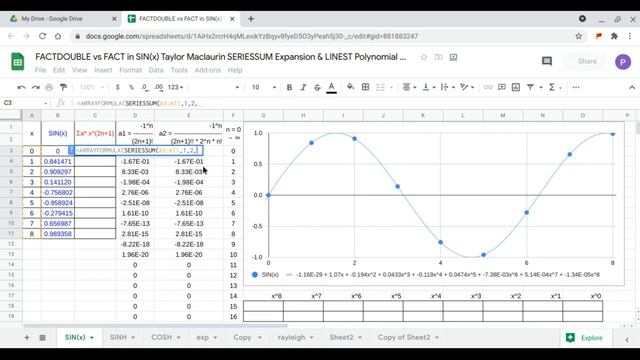This screenshot has height=360, width=640.
Task: Open the Tools menu
Action: pos(179,70)
